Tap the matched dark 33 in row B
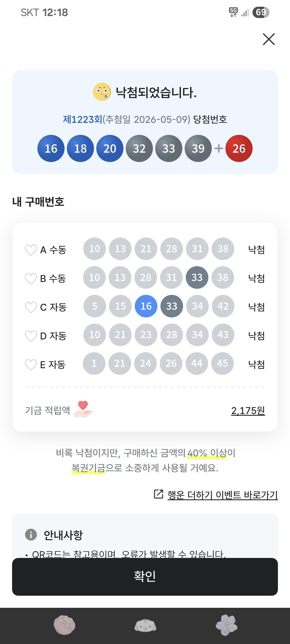This screenshot has height=644, width=290. [x=197, y=277]
